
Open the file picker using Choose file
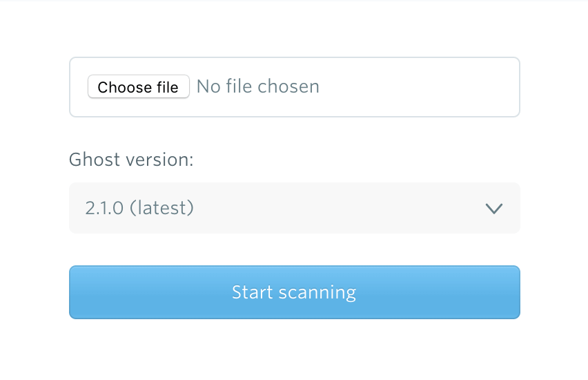(x=138, y=87)
